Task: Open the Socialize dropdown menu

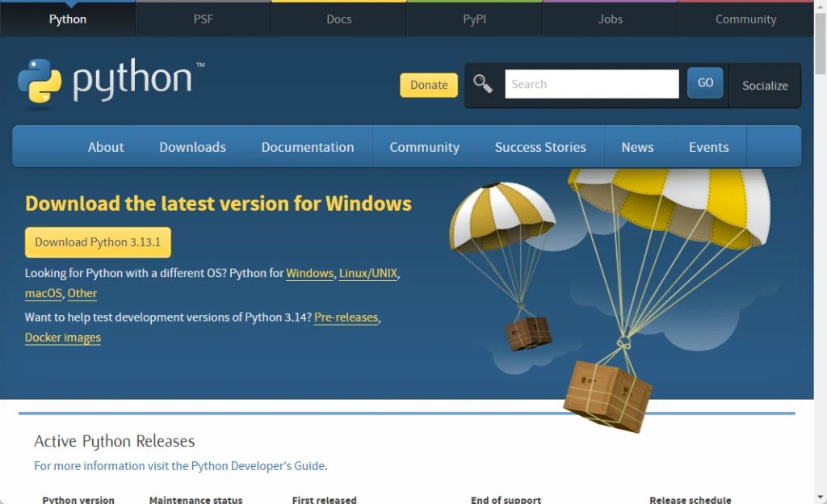Action: [765, 86]
